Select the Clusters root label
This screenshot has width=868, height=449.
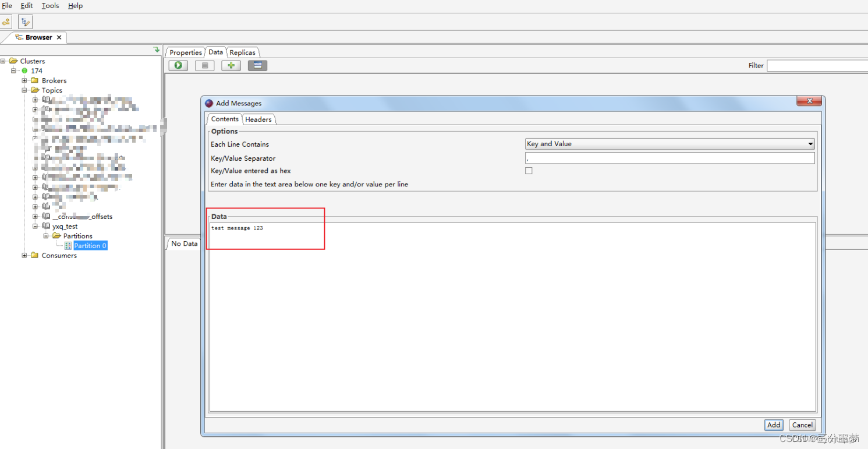(x=33, y=61)
